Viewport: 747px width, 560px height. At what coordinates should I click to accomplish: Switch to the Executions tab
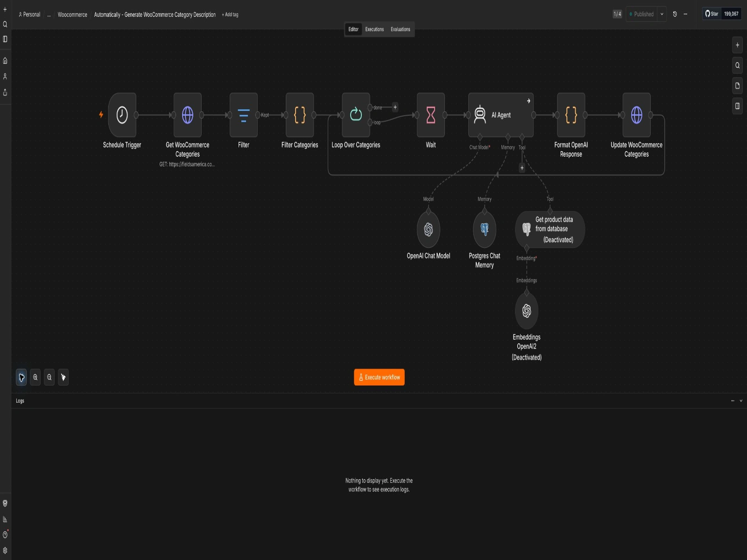pyautogui.click(x=374, y=29)
